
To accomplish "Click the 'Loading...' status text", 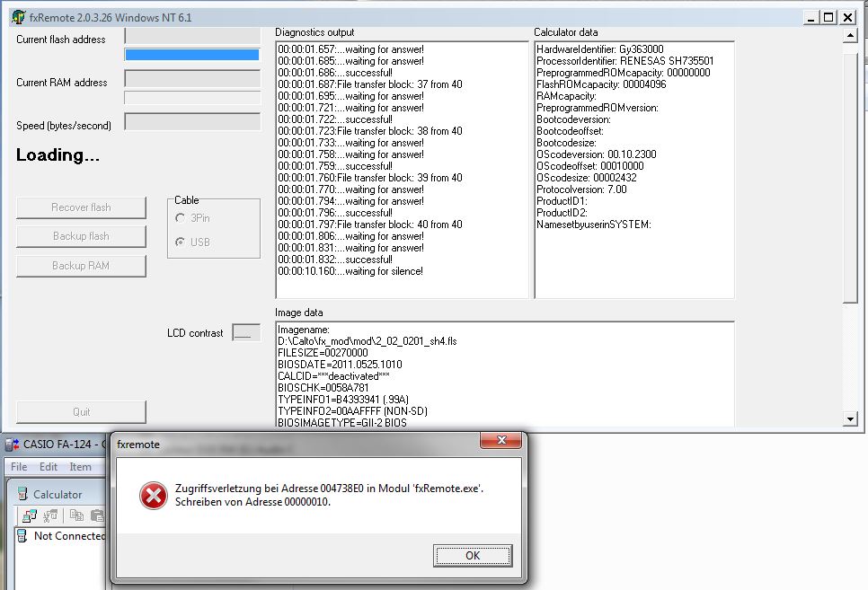I will click(x=58, y=155).
